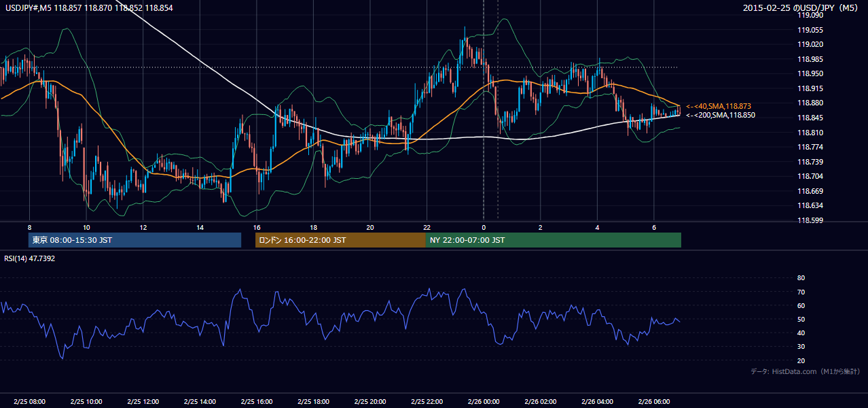Viewport: 868px width, 408px height.
Task: Click the 118.669 price axis label
Action: tap(811, 191)
